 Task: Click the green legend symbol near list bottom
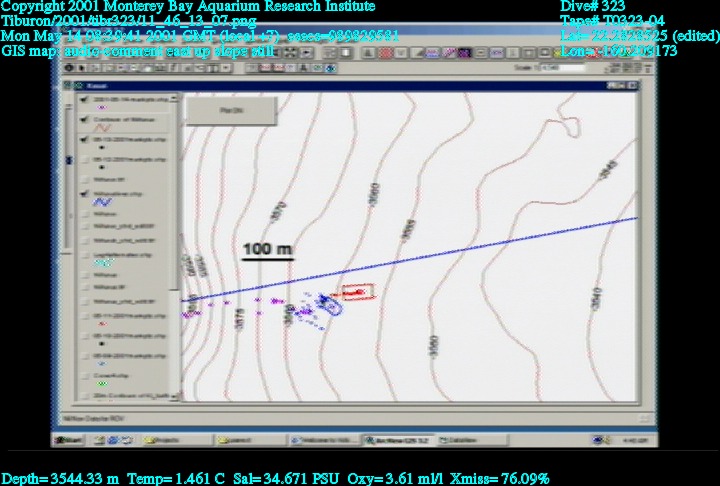click(100, 384)
